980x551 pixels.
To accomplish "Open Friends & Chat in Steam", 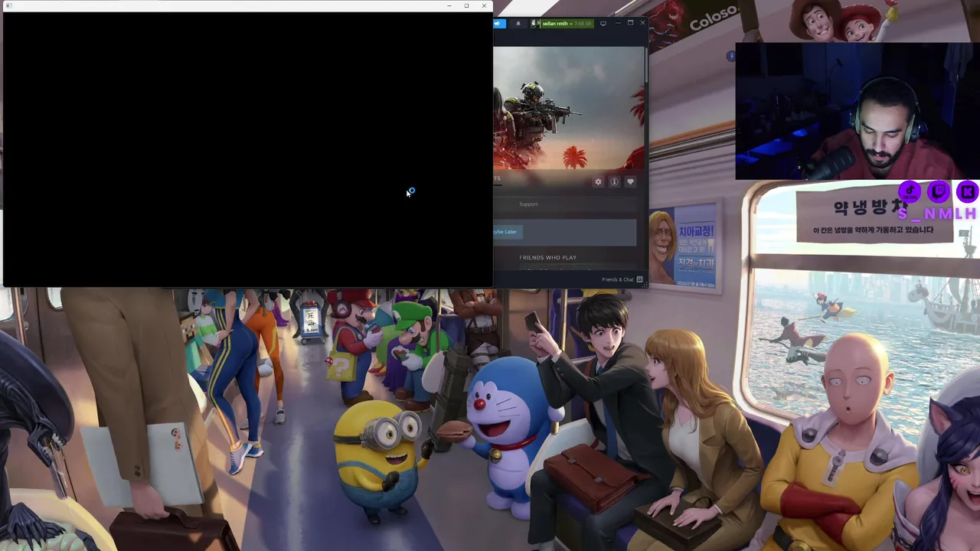I will coord(622,279).
